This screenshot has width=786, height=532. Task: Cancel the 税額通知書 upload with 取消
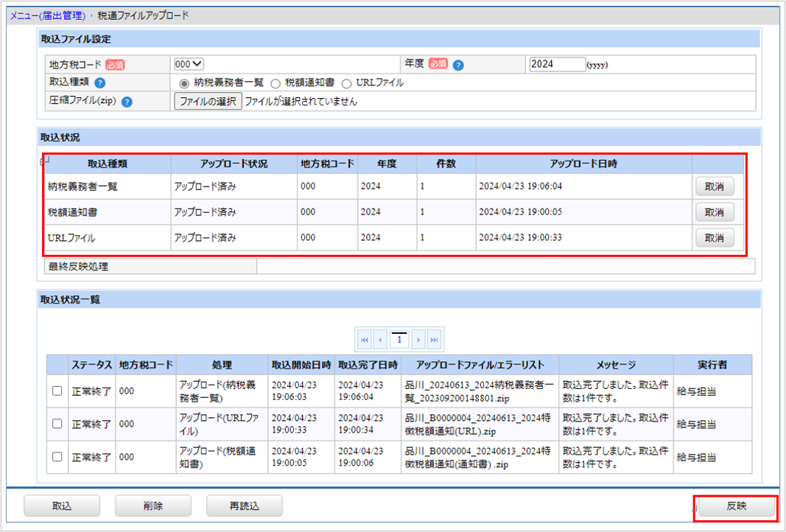(x=715, y=212)
